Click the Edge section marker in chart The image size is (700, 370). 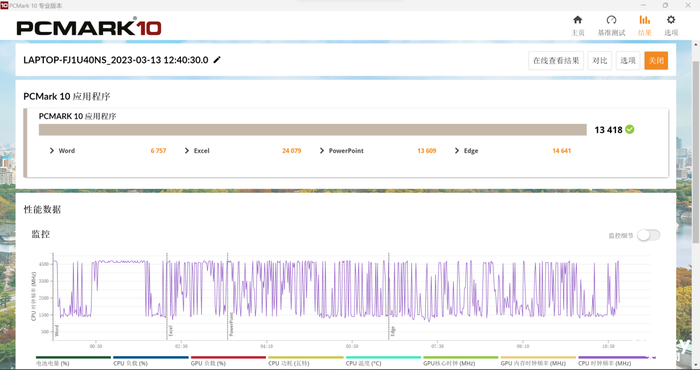[393, 331]
